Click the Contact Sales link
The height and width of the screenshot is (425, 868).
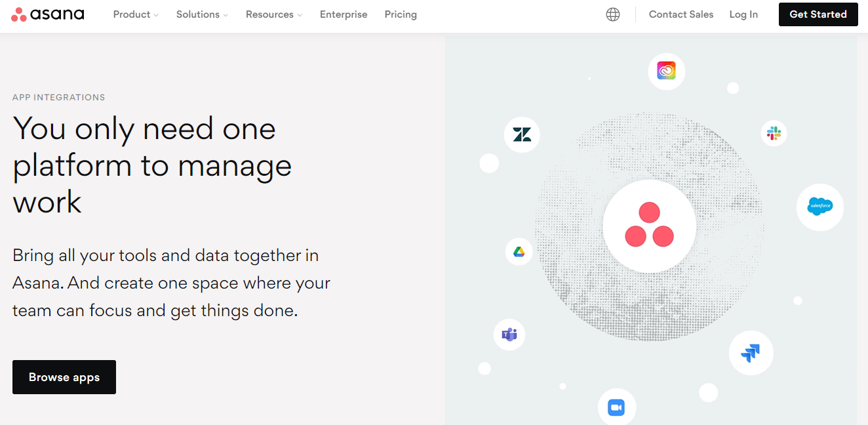[681, 14]
